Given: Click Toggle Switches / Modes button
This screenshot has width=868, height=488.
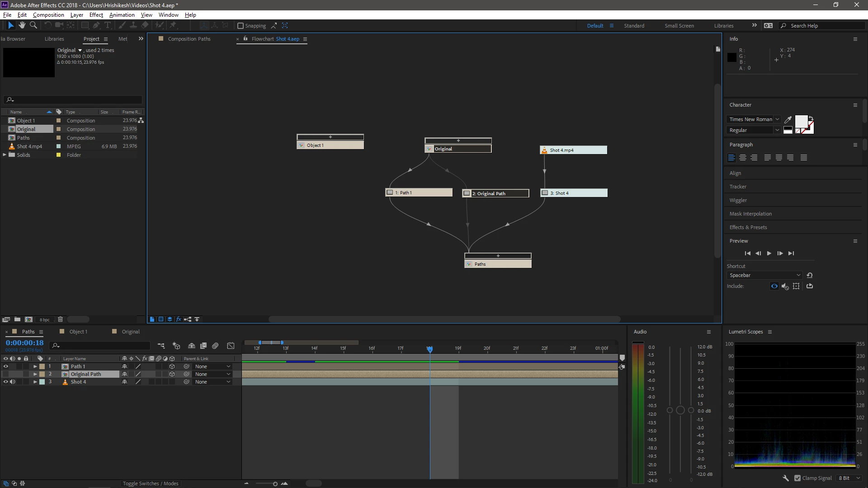Looking at the screenshot, I should point(151,483).
